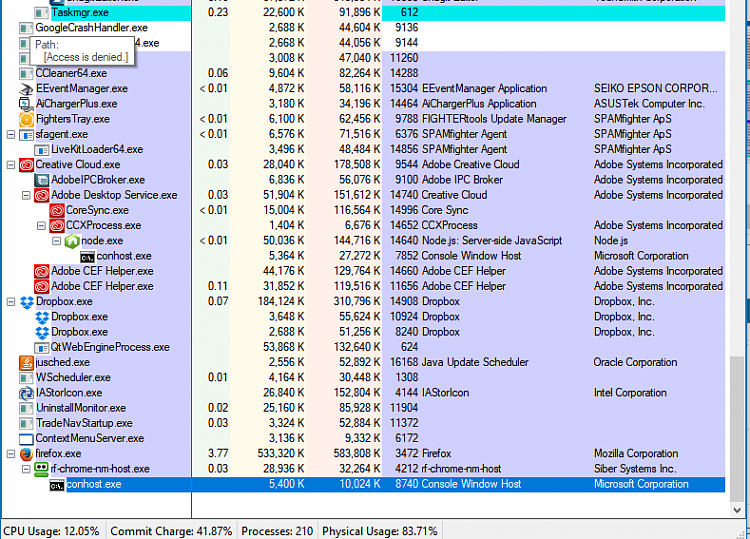This screenshot has height=539, width=750.
Task: Click the EEventManager.exe icon
Action: 26,89
